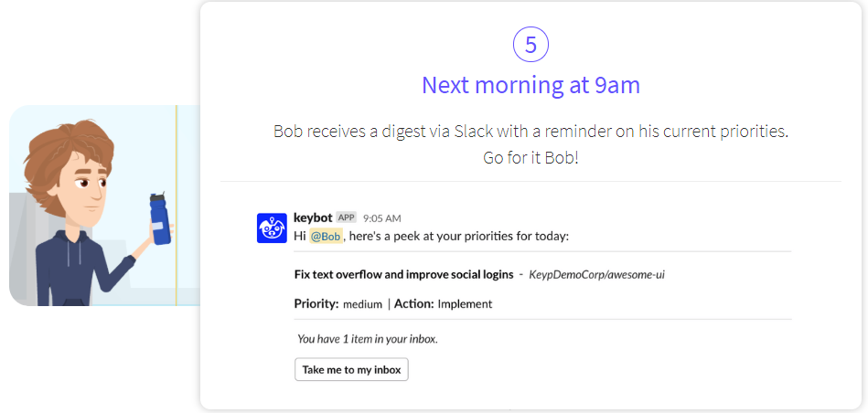Screen dimensions: 868x413
Task: Click the step 5 circle icon
Action: pos(530,45)
